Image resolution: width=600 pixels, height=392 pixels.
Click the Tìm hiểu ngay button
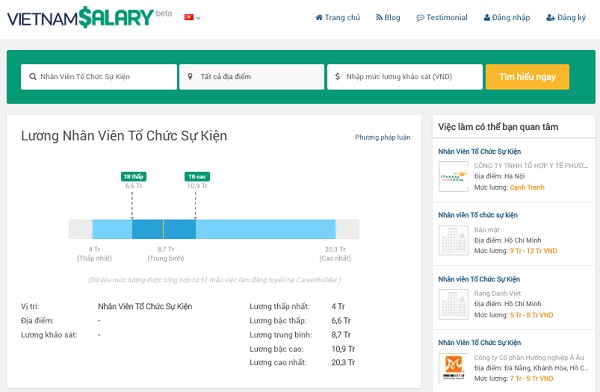(527, 77)
